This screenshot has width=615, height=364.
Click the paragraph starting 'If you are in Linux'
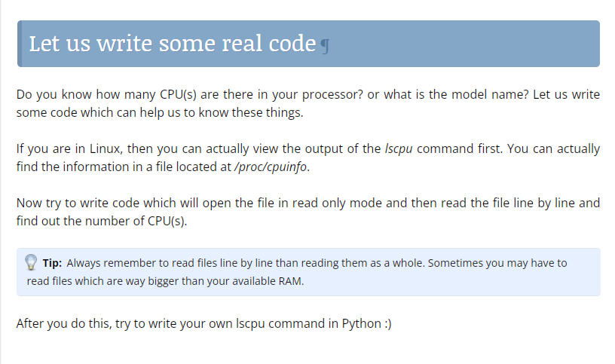[x=307, y=158]
